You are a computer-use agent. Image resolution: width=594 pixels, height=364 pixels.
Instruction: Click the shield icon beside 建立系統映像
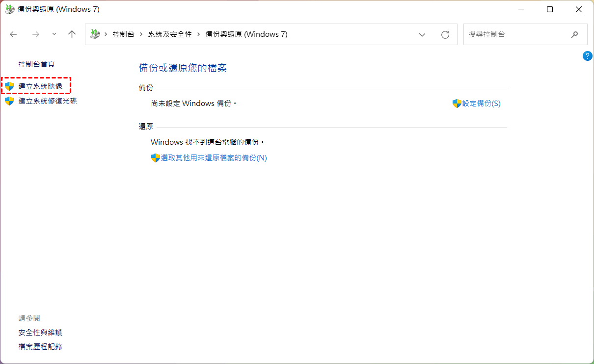[x=9, y=86]
